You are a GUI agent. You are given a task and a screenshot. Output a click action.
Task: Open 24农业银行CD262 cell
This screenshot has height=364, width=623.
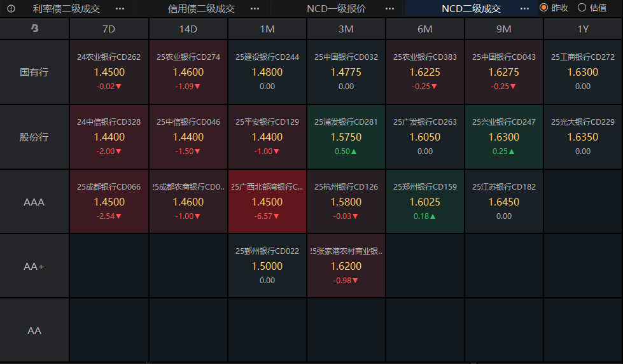109,72
